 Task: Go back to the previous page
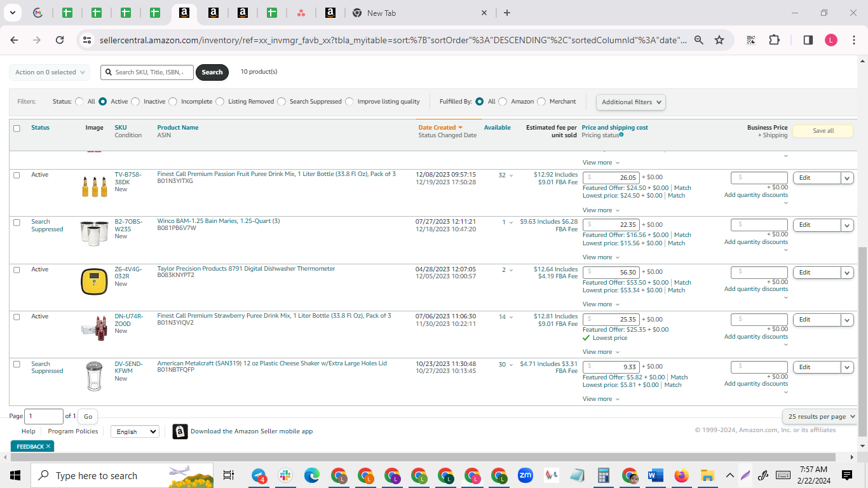point(14,40)
